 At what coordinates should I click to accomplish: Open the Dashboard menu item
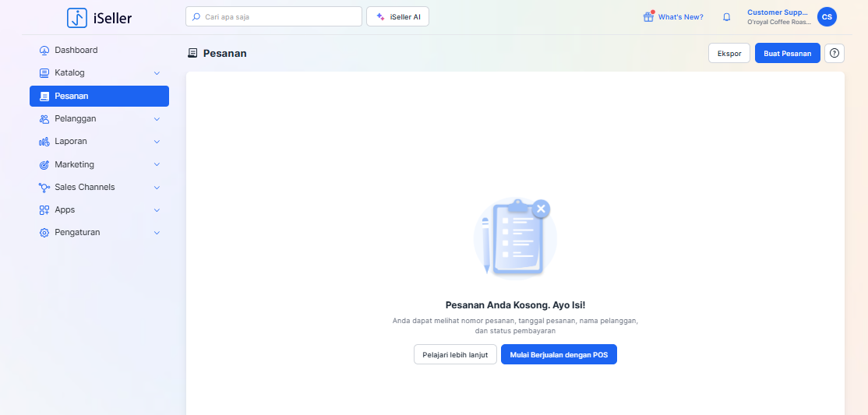tap(76, 51)
